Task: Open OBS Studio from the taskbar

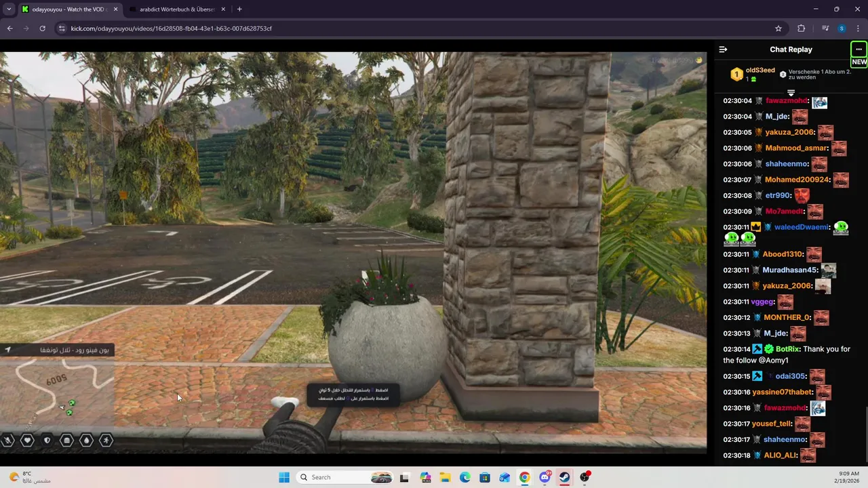Action: point(585,477)
